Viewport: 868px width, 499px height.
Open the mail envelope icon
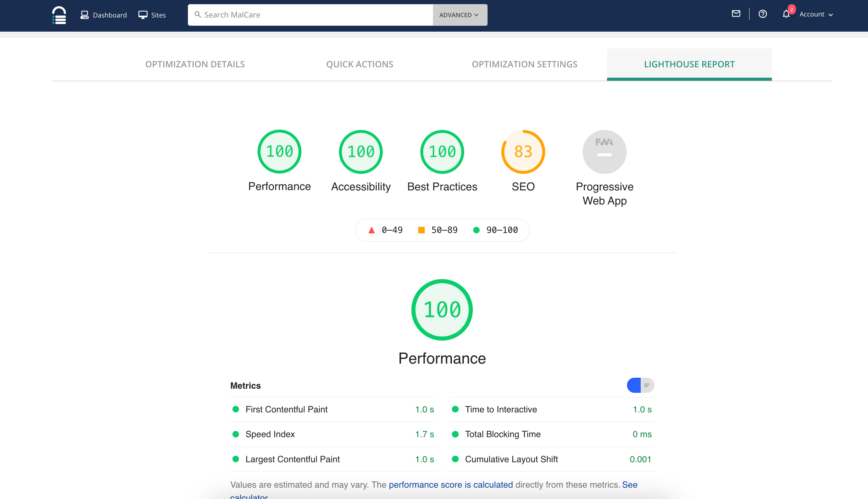tap(736, 14)
